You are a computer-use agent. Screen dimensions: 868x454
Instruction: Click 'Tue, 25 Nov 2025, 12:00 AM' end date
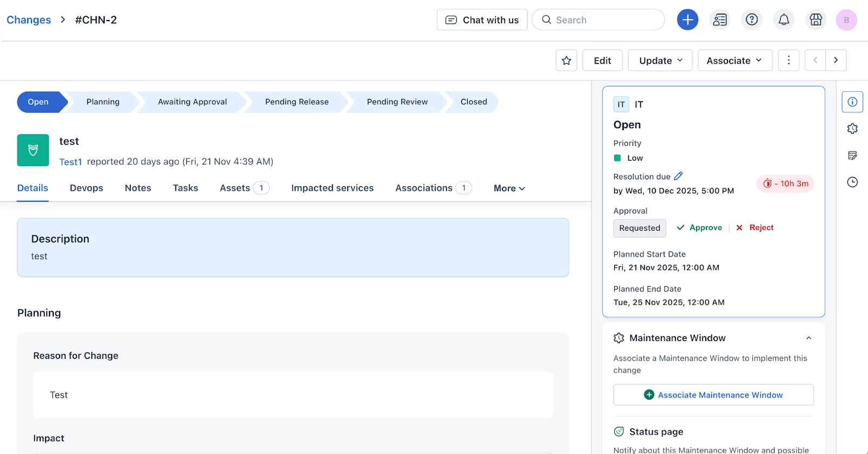click(x=669, y=302)
